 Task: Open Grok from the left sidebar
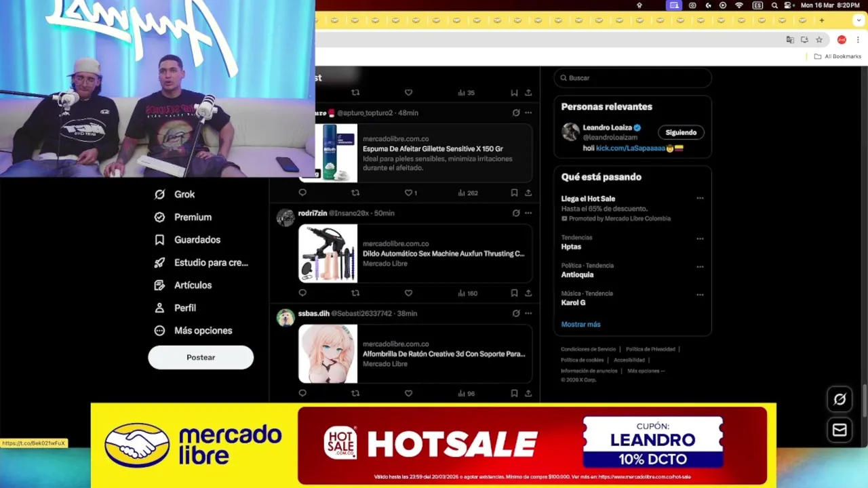(174, 194)
